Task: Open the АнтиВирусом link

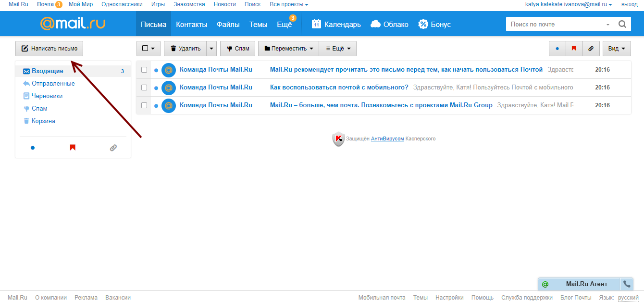Action: 387,138
